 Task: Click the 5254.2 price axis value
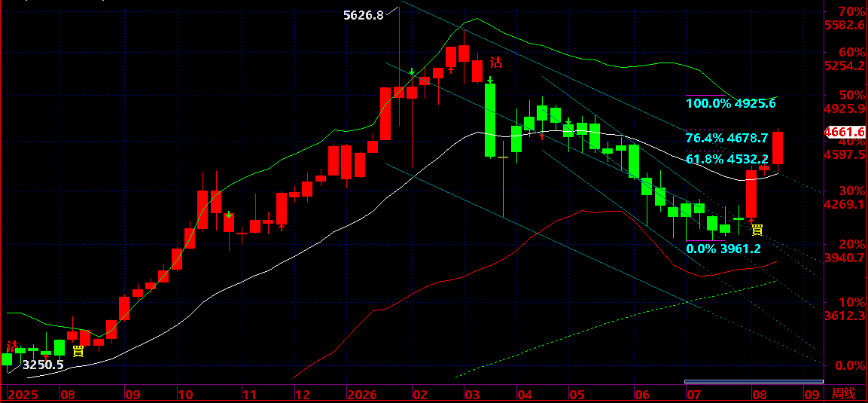pyautogui.click(x=844, y=66)
